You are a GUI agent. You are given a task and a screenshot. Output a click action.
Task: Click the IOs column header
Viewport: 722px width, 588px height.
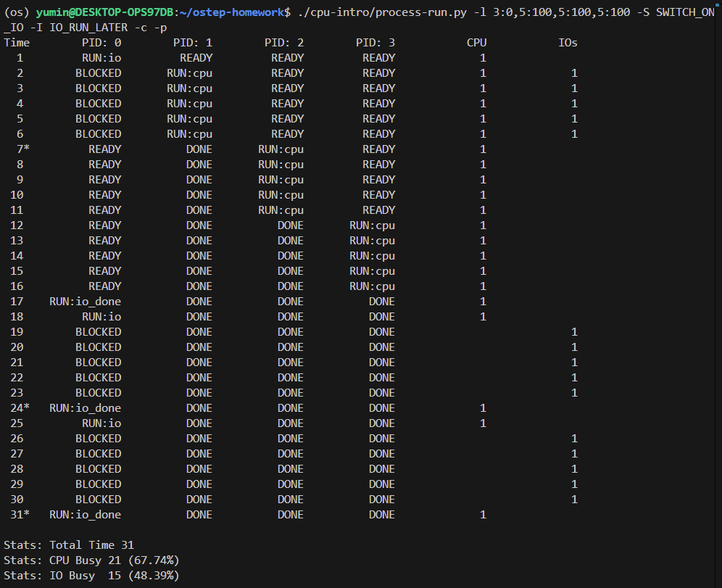click(x=568, y=43)
